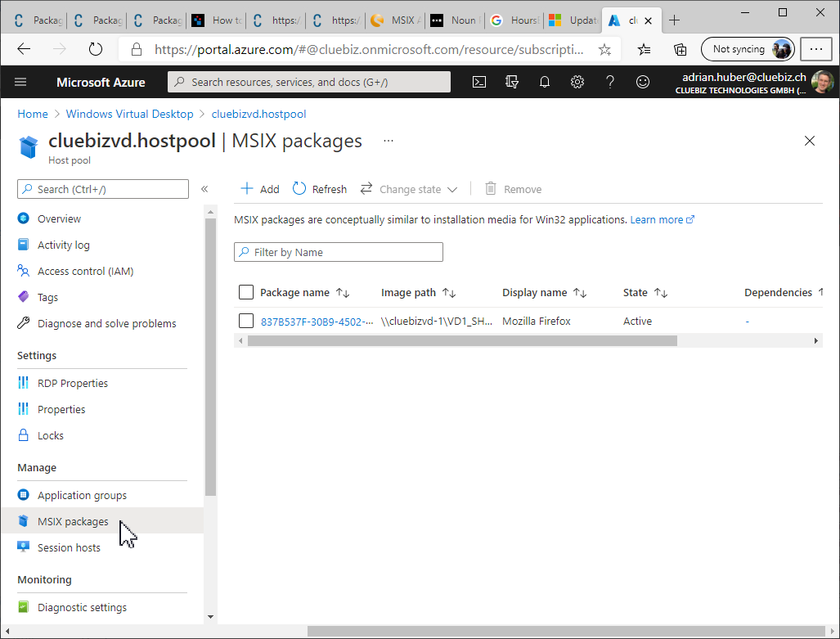The width and height of the screenshot is (840, 639).
Task: Click the site lock icon in address bar
Action: pos(137,50)
